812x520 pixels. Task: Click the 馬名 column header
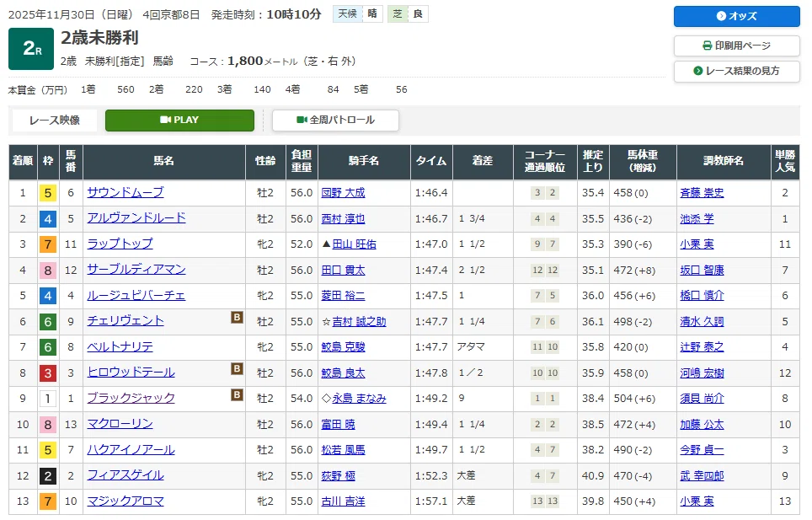click(163, 161)
